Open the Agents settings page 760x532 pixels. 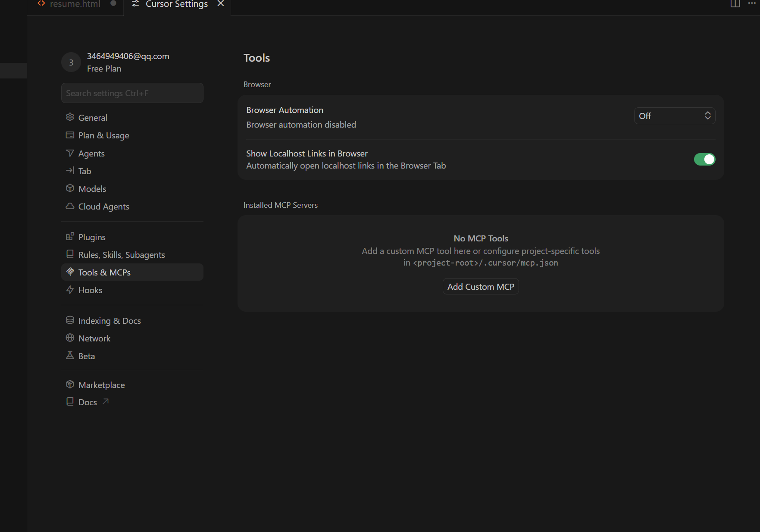[x=132, y=153]
